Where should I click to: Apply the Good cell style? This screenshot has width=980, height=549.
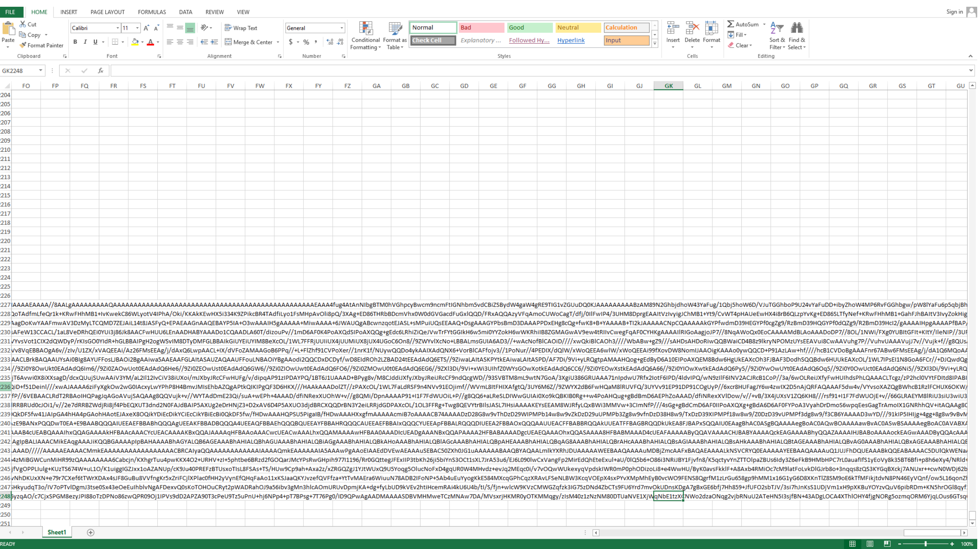click(x=529, y=27)
